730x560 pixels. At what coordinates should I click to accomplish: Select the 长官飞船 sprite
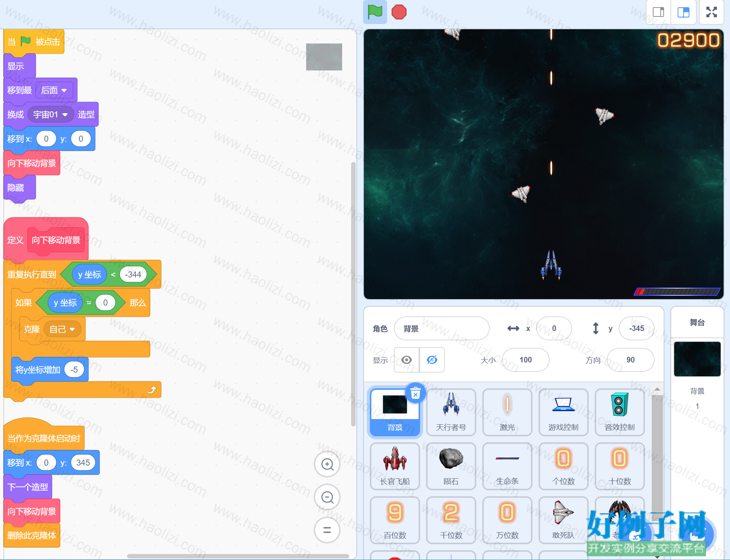tap(395, 466)
